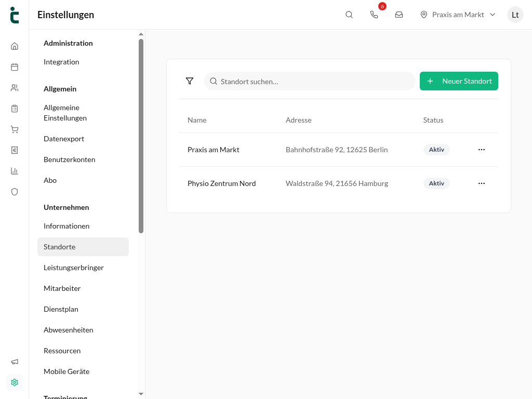Open the euro billing icon
Viewport: 532px width, 399px height.
coord(14,150)
